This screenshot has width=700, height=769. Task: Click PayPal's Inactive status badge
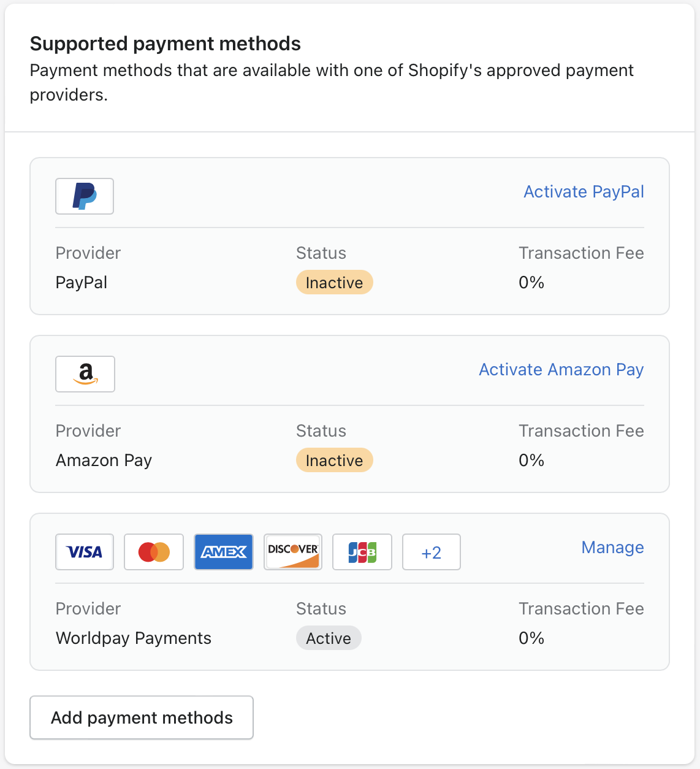(334, 283)
